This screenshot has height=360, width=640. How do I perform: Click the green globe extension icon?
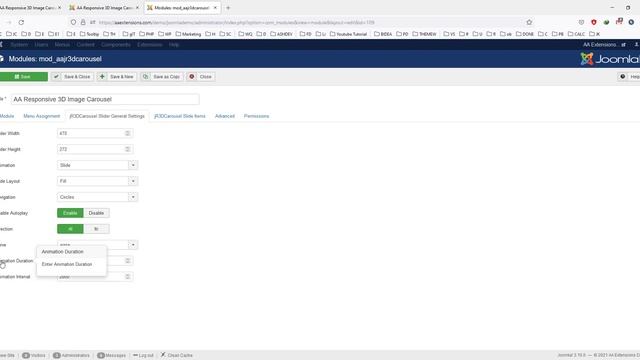click(x=607, y=22)
